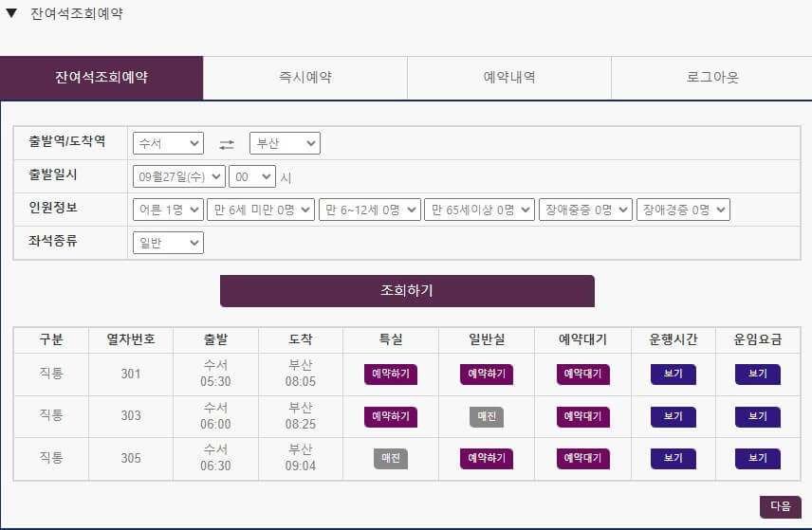Switch to the 잔여석조회예약 tab

[101, 78]
